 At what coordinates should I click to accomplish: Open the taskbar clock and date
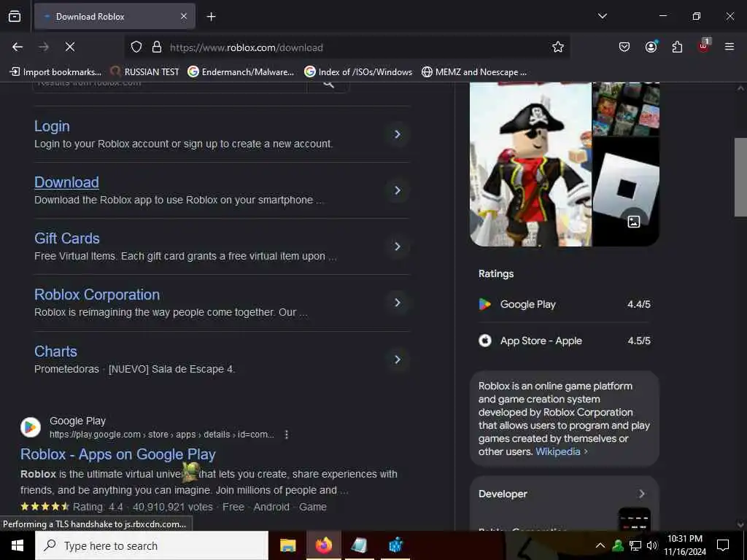[x=684, y=545]
